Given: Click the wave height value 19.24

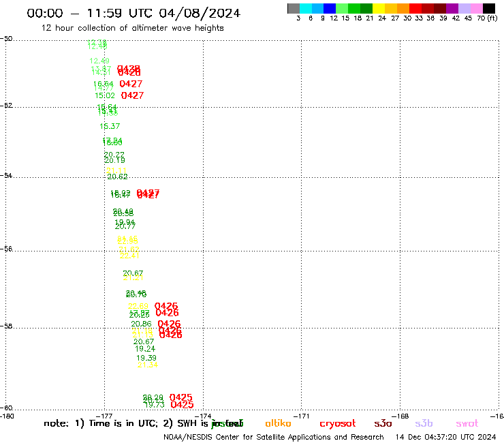Looking at the screenshot, I should click(x=145, y=349).
